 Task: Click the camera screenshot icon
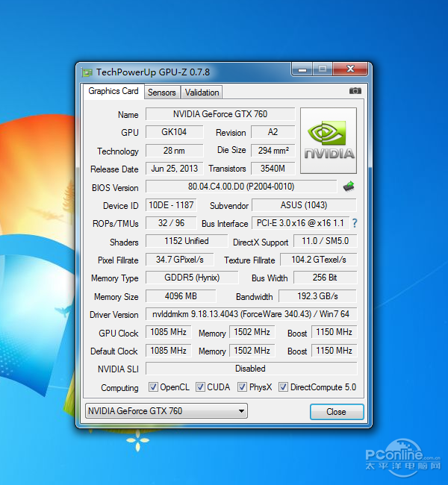point(355,91)
